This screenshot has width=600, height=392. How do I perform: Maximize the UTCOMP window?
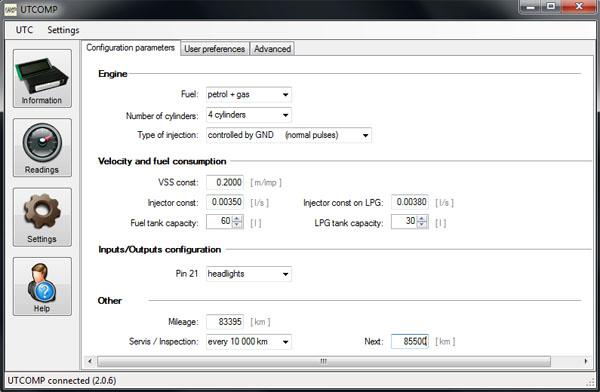(551, 7)
